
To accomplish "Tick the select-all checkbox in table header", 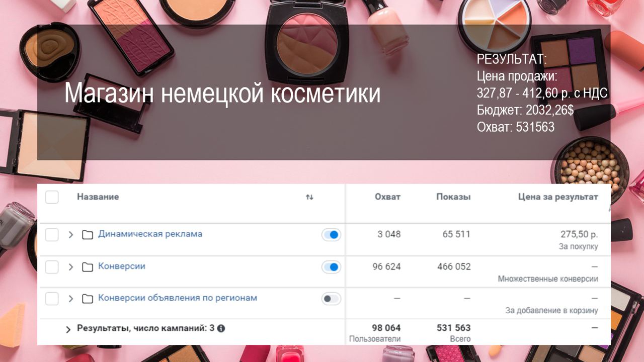I will (52, 197).
